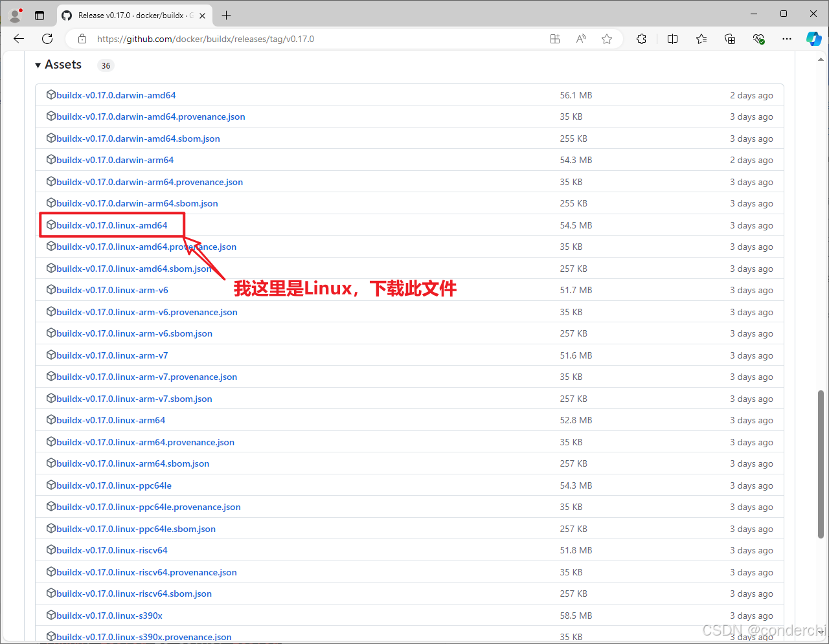Download buildx-v0.17.0.linux-riscv64
829x644 pixels.
click(x=112, y=550)
